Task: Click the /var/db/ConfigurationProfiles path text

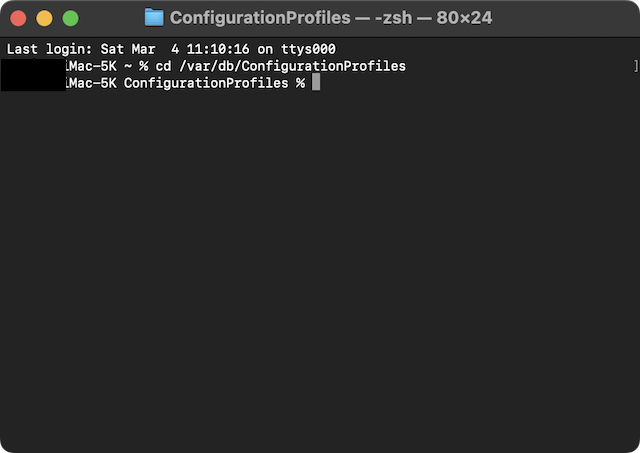Action: 291,66
